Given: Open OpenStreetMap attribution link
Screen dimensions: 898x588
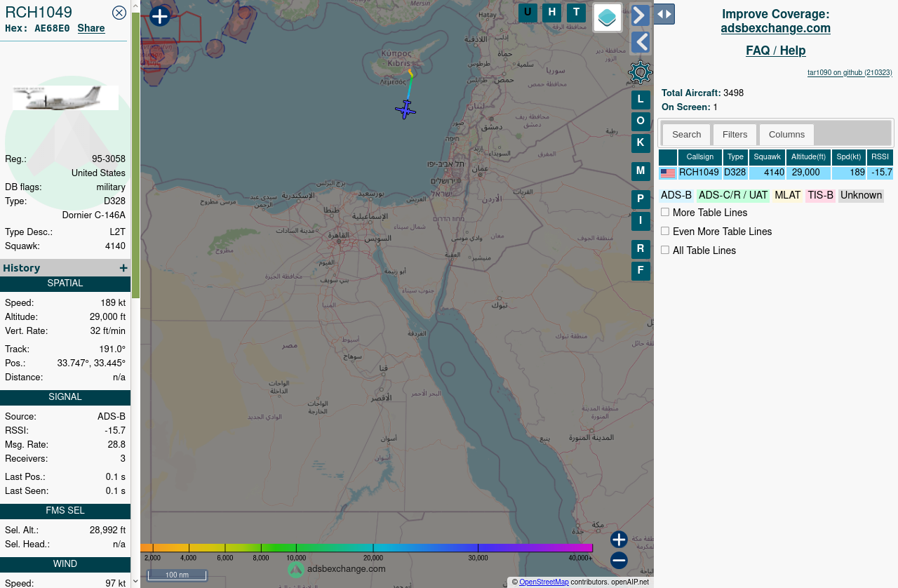Looking at the screenshot, I should point(544,582).
